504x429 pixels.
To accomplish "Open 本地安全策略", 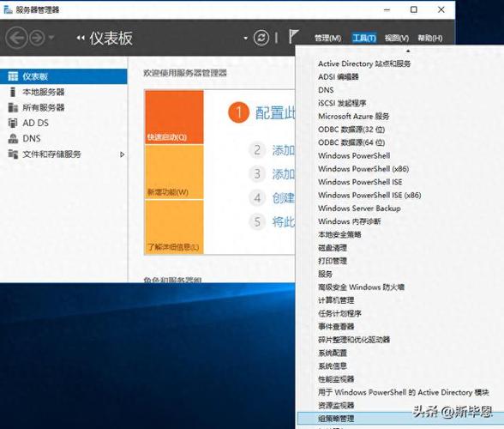I will [339, 234].
